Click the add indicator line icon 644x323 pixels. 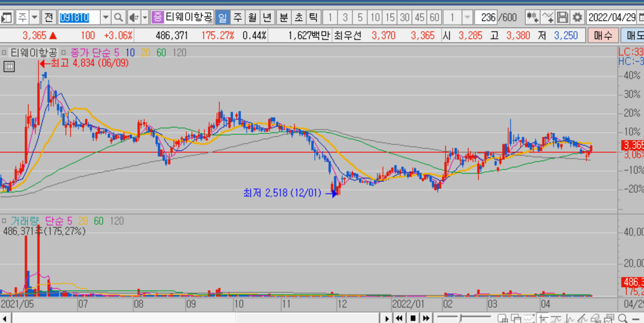coord(547,17)
